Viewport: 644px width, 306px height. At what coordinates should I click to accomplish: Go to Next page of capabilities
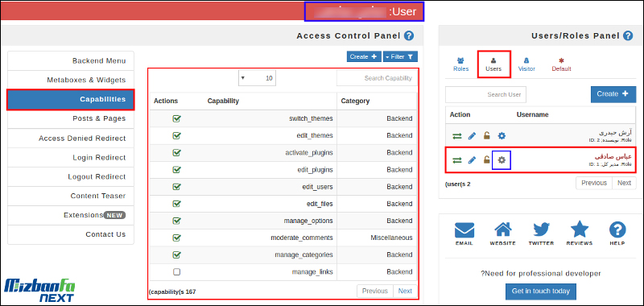[x=405, y=292]
